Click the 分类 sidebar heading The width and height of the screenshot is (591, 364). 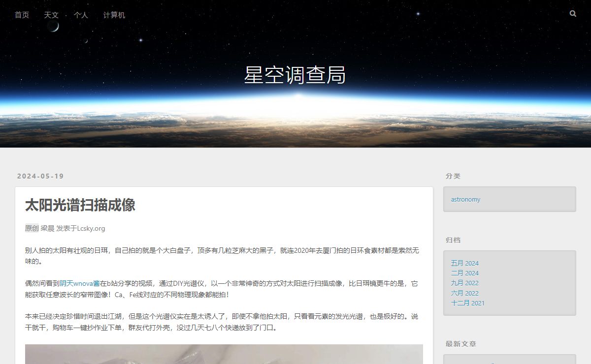pyautogui.click(x=453, y=176)
